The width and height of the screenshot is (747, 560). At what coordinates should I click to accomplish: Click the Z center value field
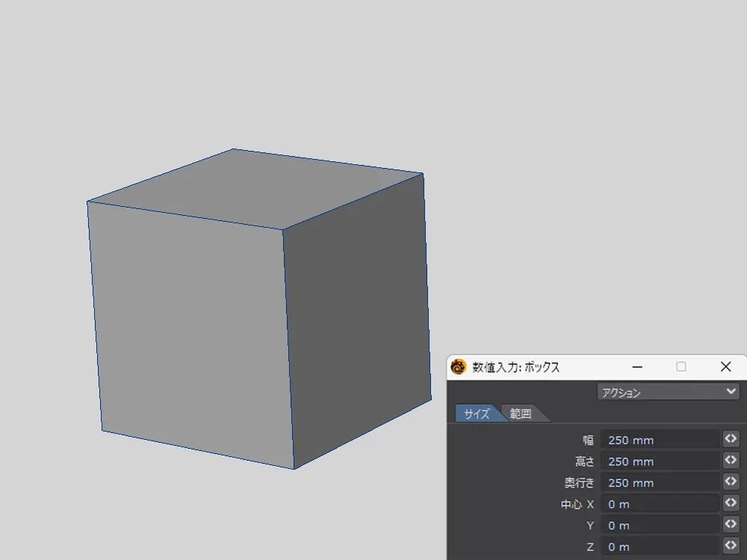coord(660,547)
